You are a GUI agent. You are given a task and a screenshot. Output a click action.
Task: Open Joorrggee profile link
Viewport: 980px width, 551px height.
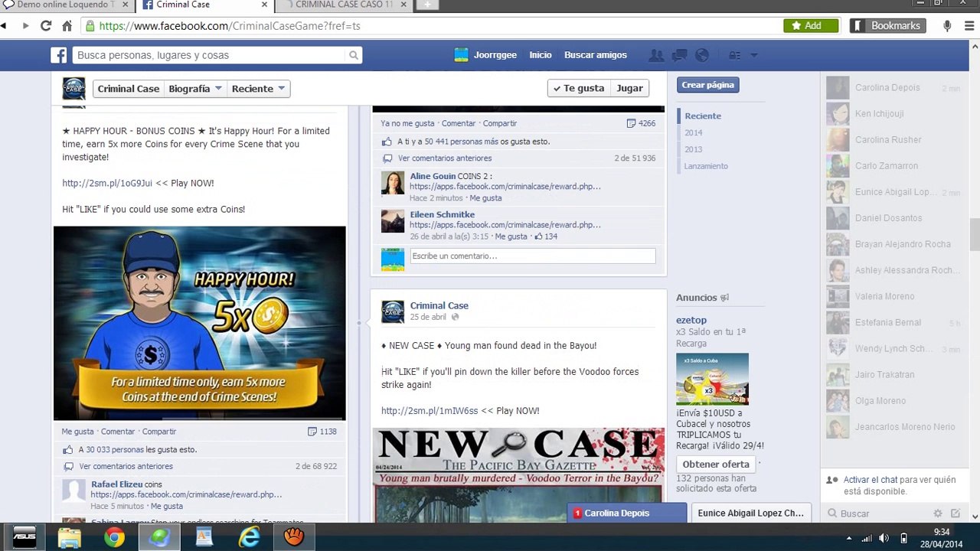tap(485, 55)
